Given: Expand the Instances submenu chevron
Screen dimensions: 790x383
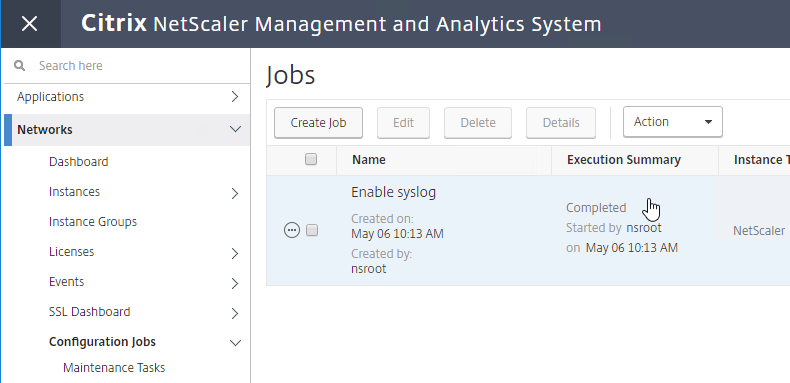Looking at the screenshot, I should pyautogui.click(x=235, y=194).
